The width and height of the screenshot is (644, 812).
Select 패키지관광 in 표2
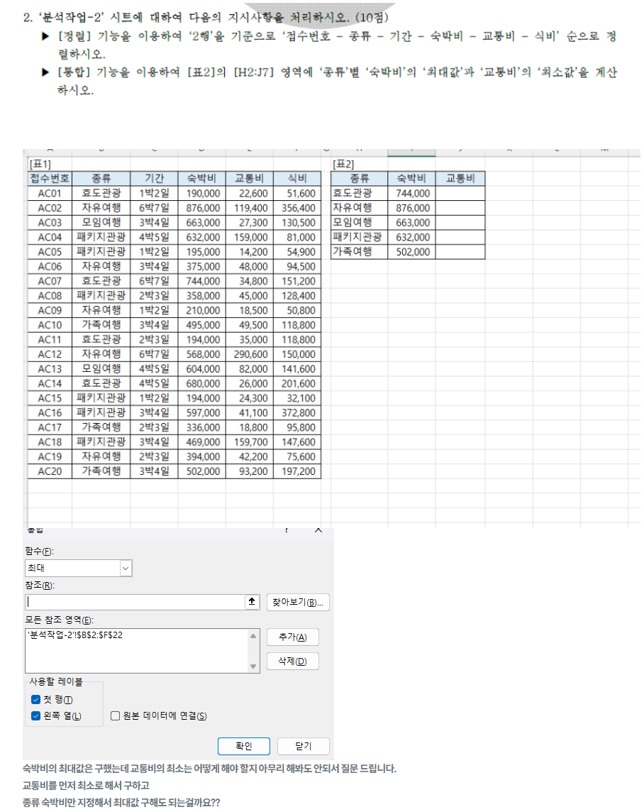[359, 237]
